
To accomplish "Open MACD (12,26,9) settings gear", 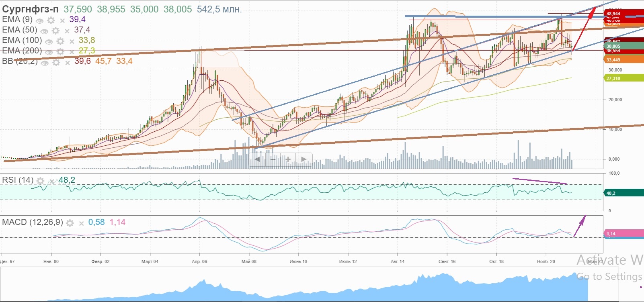I will pos(70,223).
